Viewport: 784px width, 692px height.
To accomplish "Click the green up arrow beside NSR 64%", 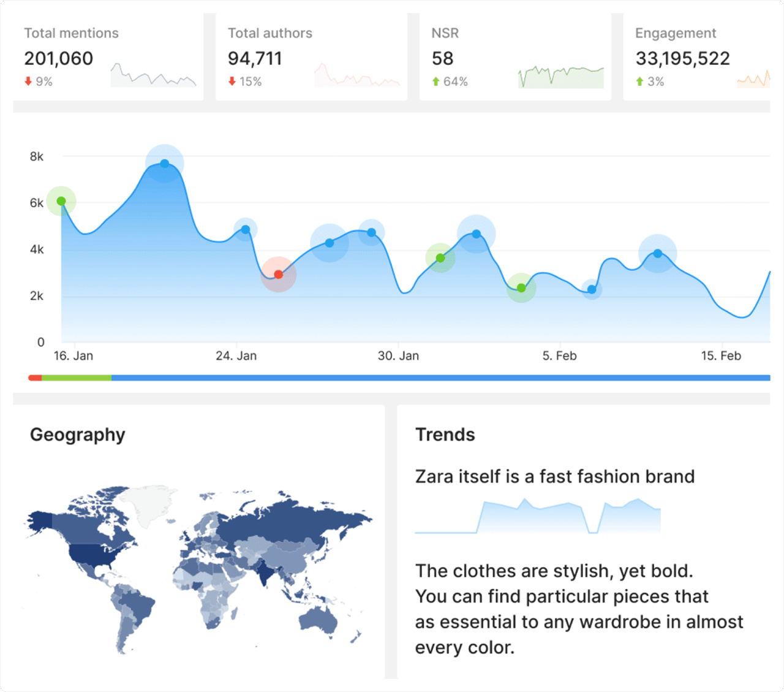I will click(435, 81).
